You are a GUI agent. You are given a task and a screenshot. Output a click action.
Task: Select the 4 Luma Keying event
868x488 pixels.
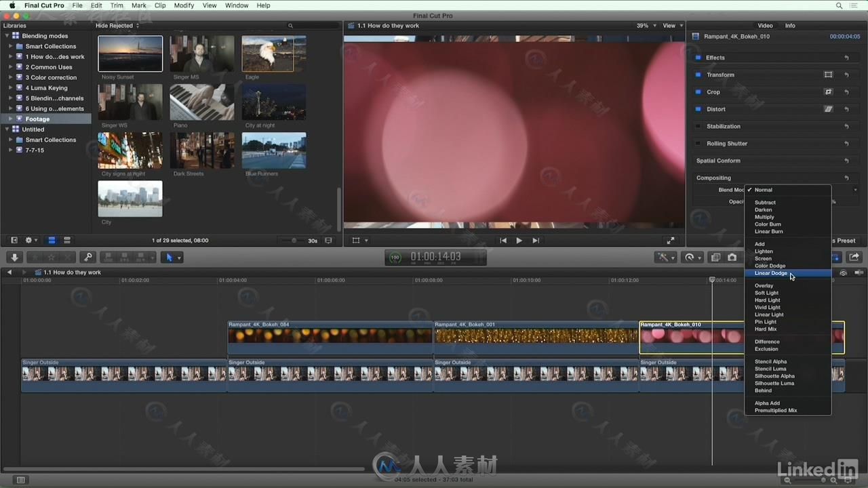(46, 87)
